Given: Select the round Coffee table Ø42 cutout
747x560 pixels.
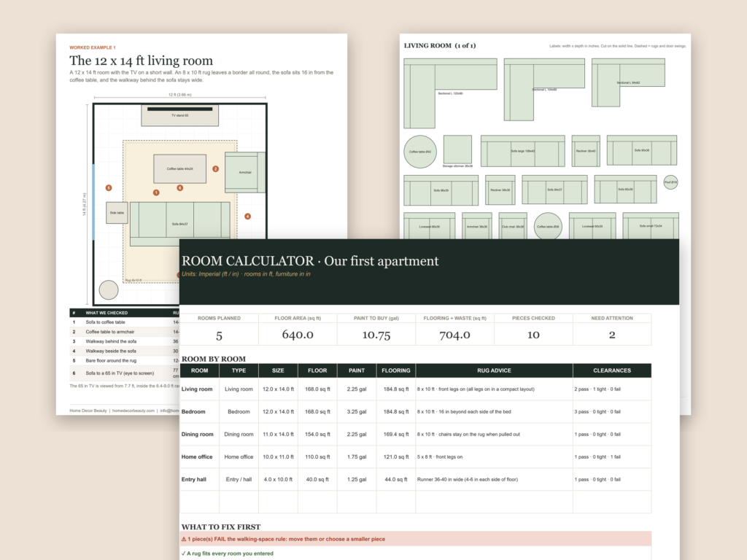Looking at the screenshot, I should (420, 152).
